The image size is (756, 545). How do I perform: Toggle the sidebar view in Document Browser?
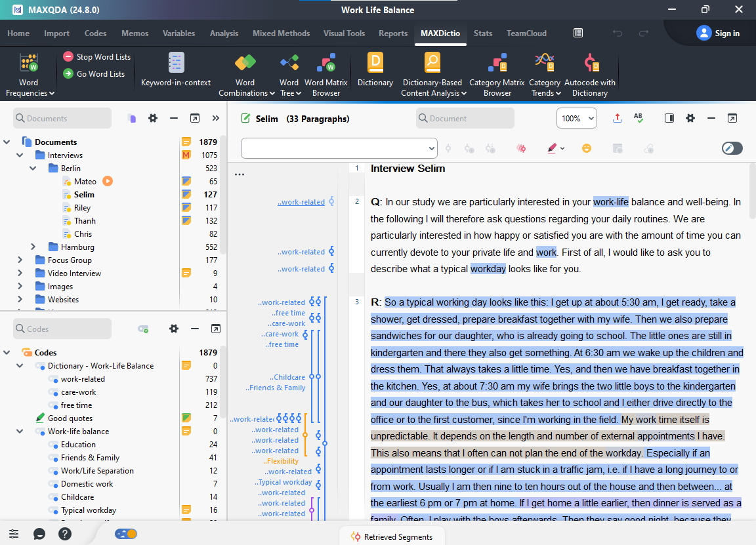tap(669, 118)
